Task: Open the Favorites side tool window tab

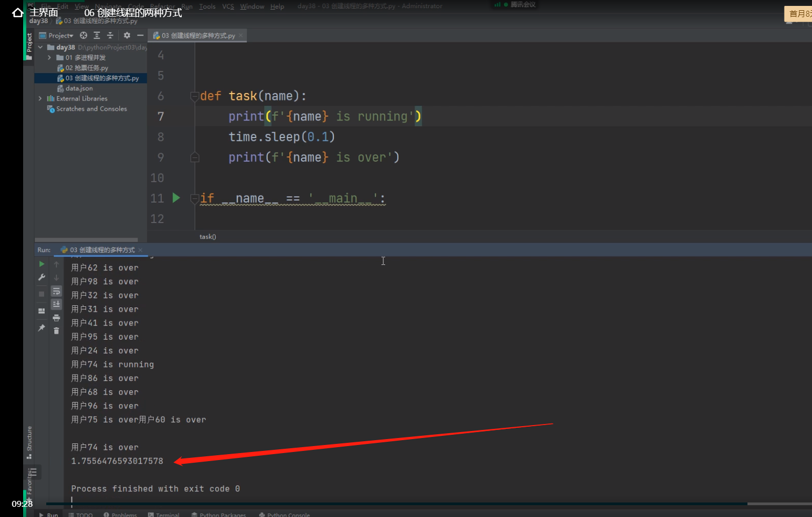Action: click(x=29, y=485)
